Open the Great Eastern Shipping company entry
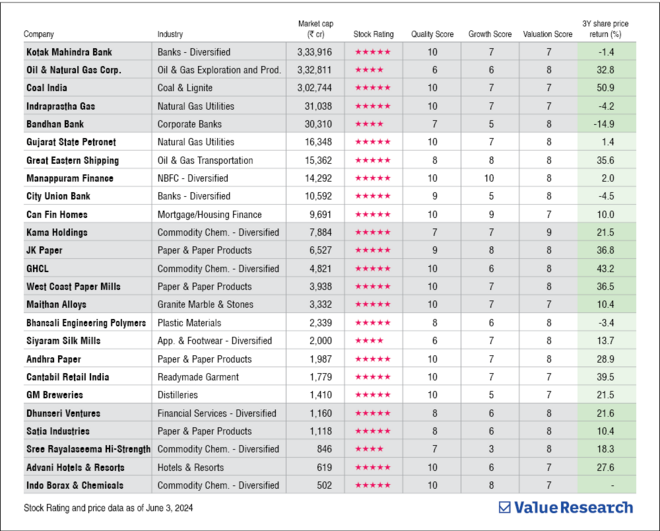Viewport: 660px width, 531px height. coord(72,160)
